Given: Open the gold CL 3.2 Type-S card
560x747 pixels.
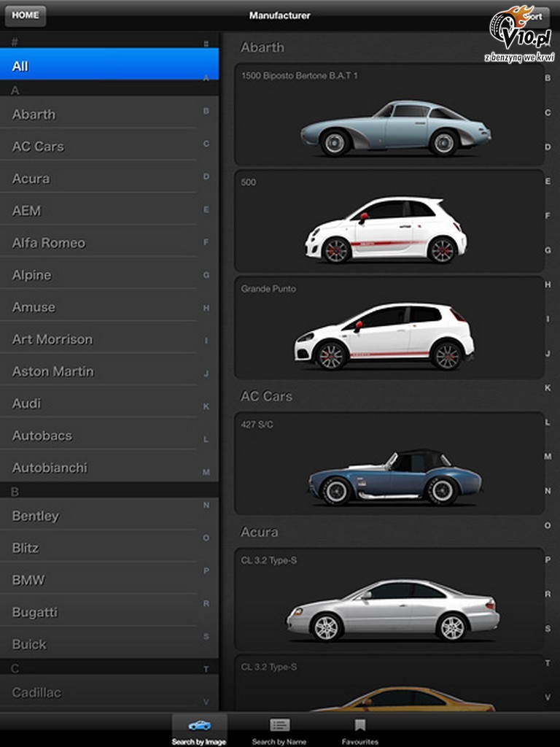Looking at the screenshot, I should click(x=389, y=683).
